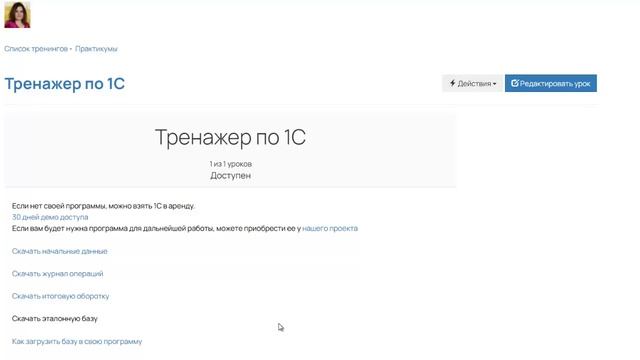The image size is (640, 360).
Task: Follow the нашего проекта link
Action: [x=330, y=229]
